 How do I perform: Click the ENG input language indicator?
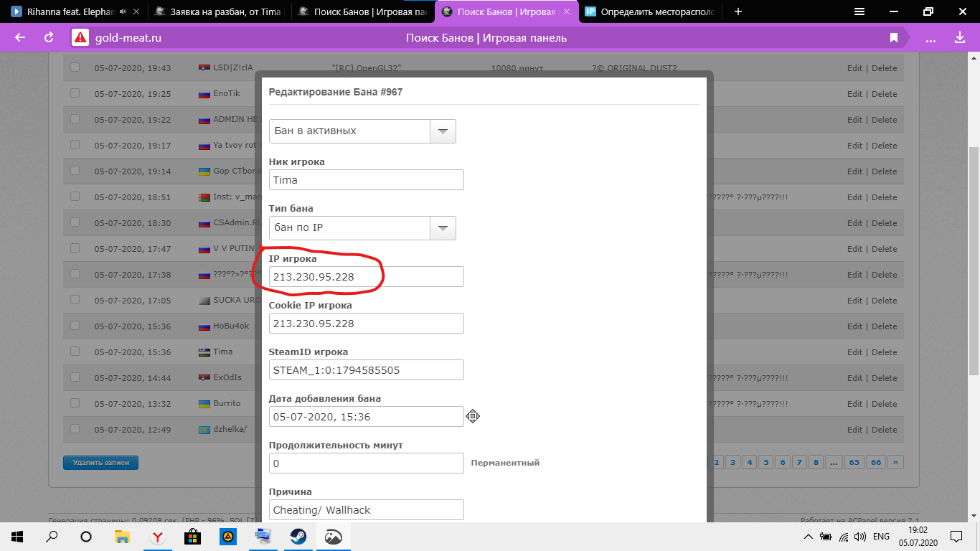[x=881, y=536]
